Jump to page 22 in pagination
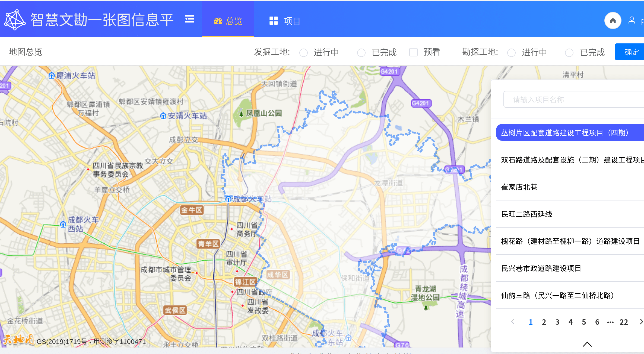 click(624, 322)
